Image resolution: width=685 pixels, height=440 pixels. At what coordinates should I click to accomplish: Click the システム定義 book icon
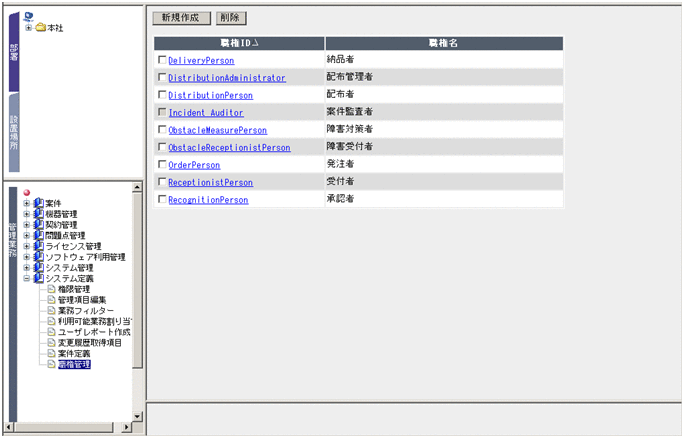point(39,278)
